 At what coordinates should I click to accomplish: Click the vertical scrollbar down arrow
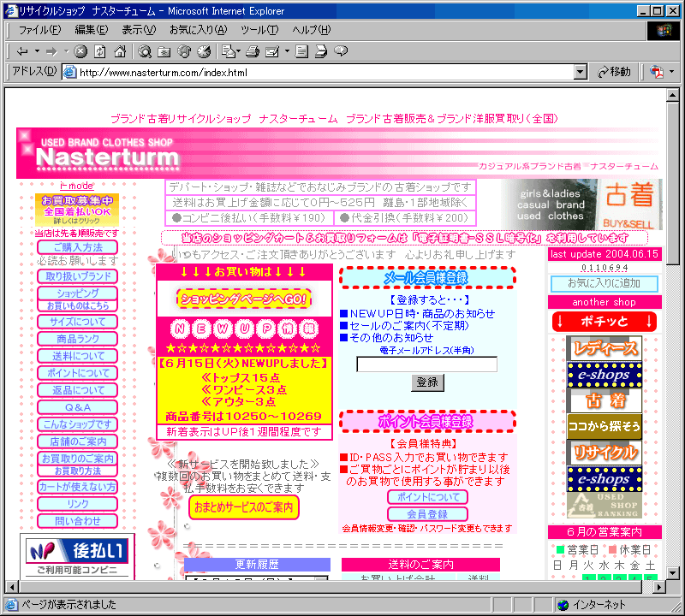pos(673,572)
